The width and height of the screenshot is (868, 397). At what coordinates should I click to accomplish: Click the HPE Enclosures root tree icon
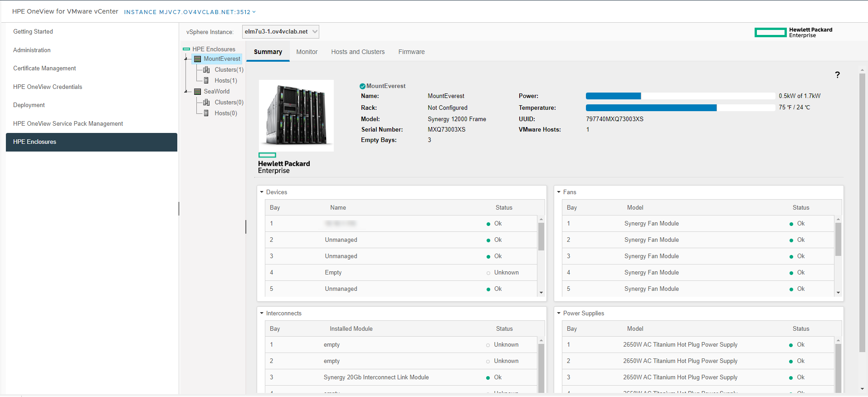186,49
